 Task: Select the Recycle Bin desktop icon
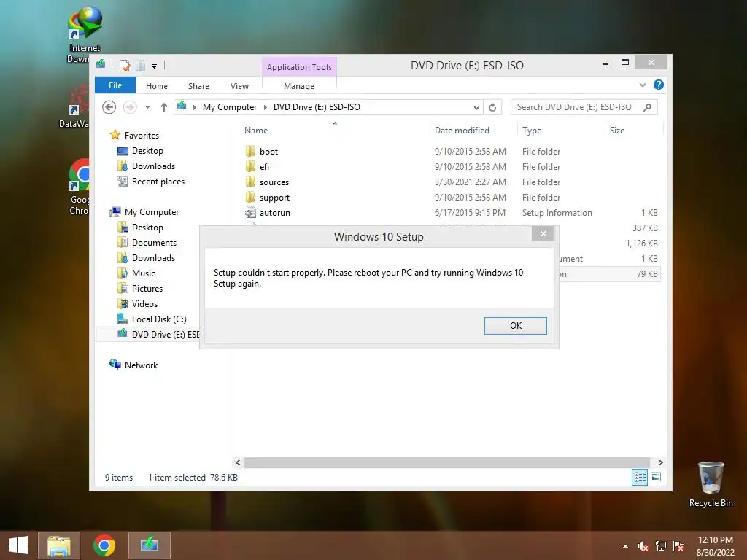coord(711,485)
